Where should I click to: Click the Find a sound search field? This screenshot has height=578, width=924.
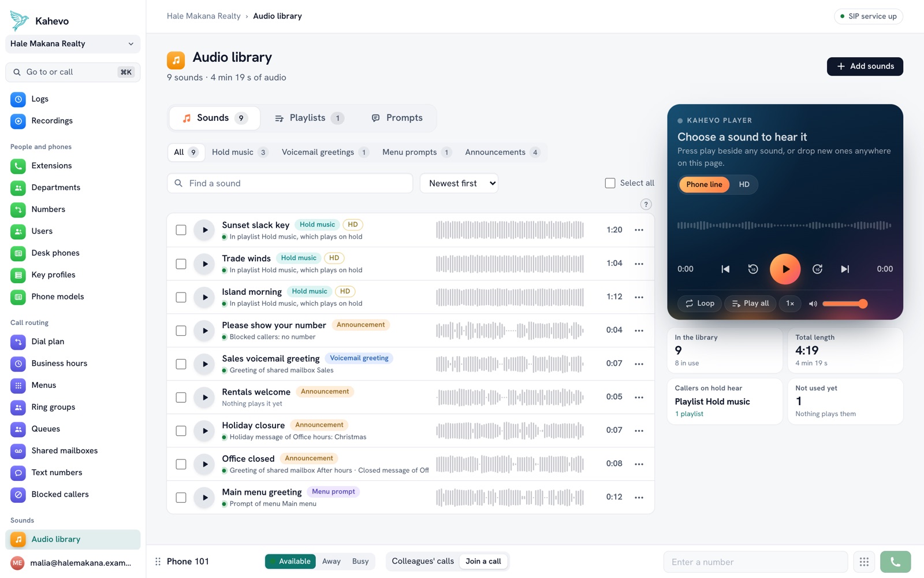[290, 183]
